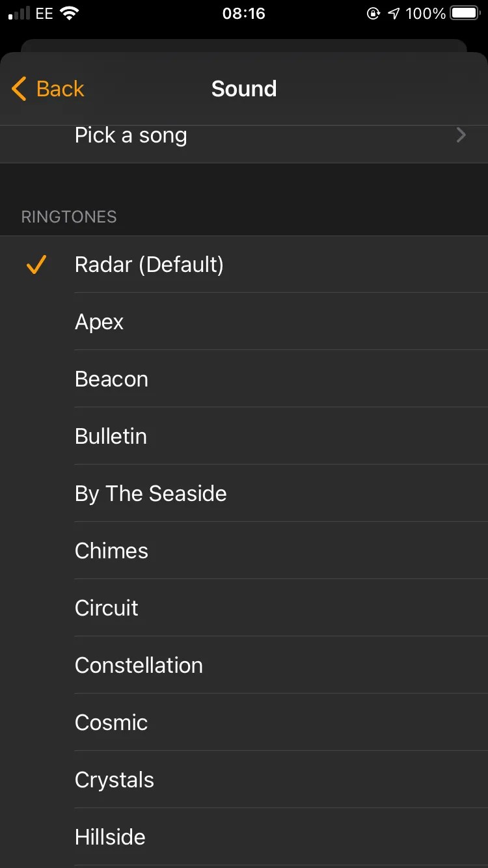Tap the orange checkmark beside Radar
The height and width of the screenshot is (868, 488).
pyautogui.click(x=36, y=264)
